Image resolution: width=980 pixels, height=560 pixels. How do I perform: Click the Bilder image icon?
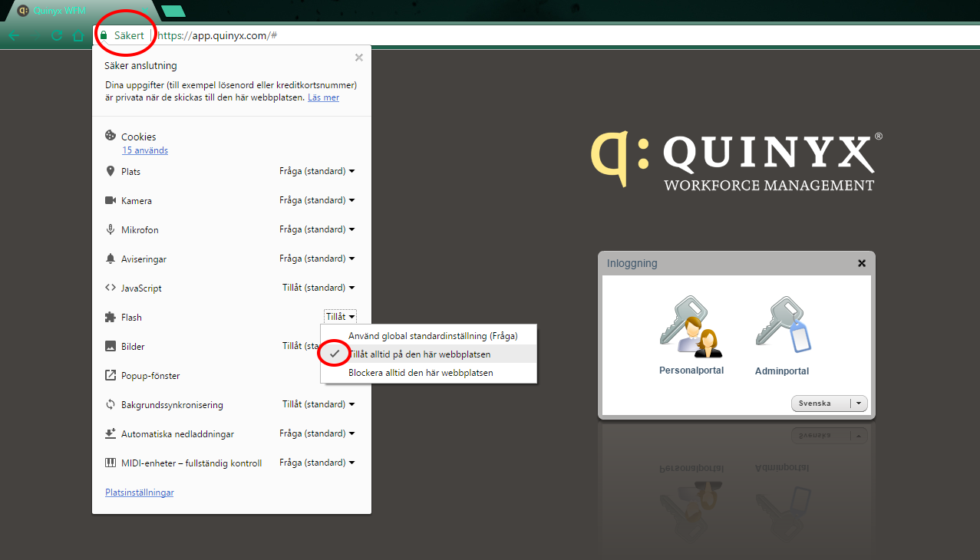pos(111,346)
